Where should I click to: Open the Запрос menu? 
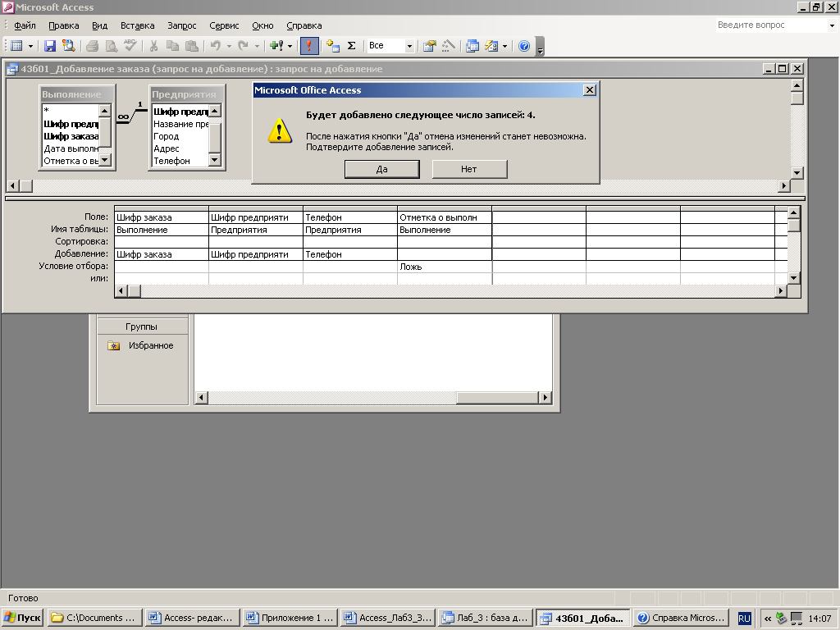181,25
